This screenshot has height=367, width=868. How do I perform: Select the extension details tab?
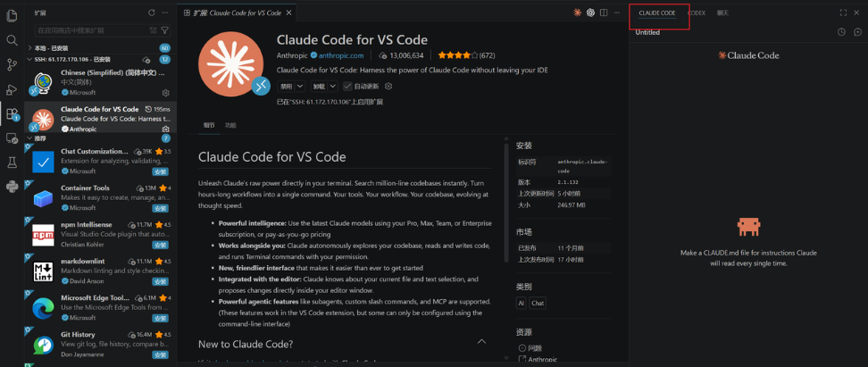[x=209, y=125]
